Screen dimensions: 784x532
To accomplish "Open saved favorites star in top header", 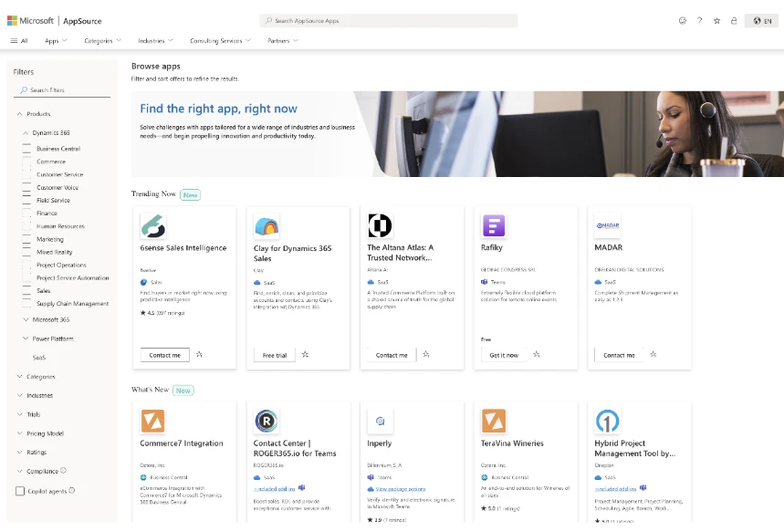I will 717,20.
